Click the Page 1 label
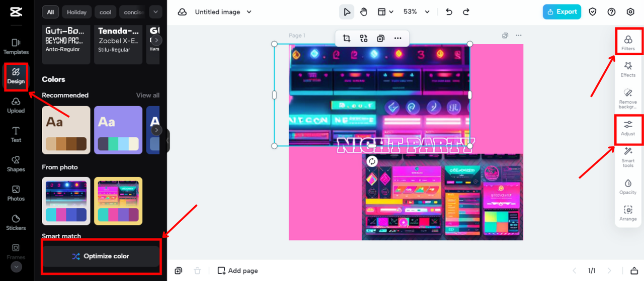The width and height of the screenshot is (644, 281). pos(297,36)
